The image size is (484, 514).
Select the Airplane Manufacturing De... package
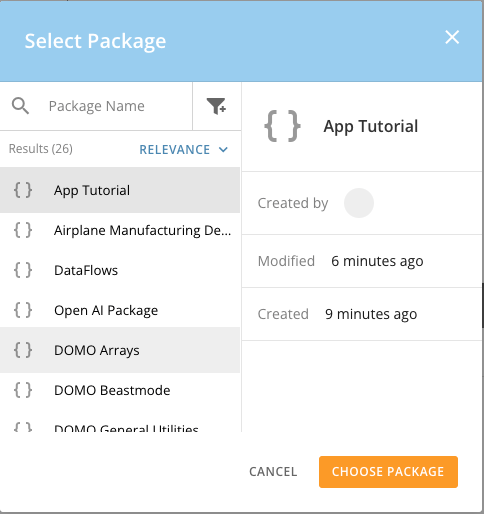point(120,230)
